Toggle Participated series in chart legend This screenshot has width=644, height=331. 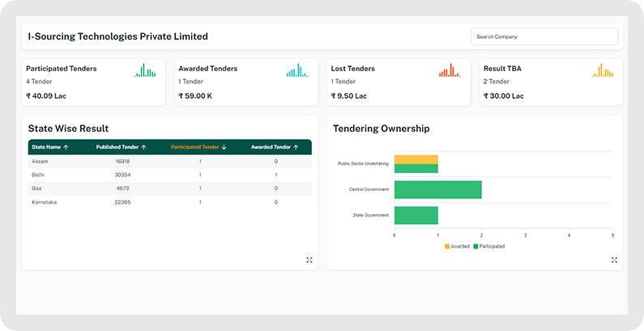coord(488,246)
